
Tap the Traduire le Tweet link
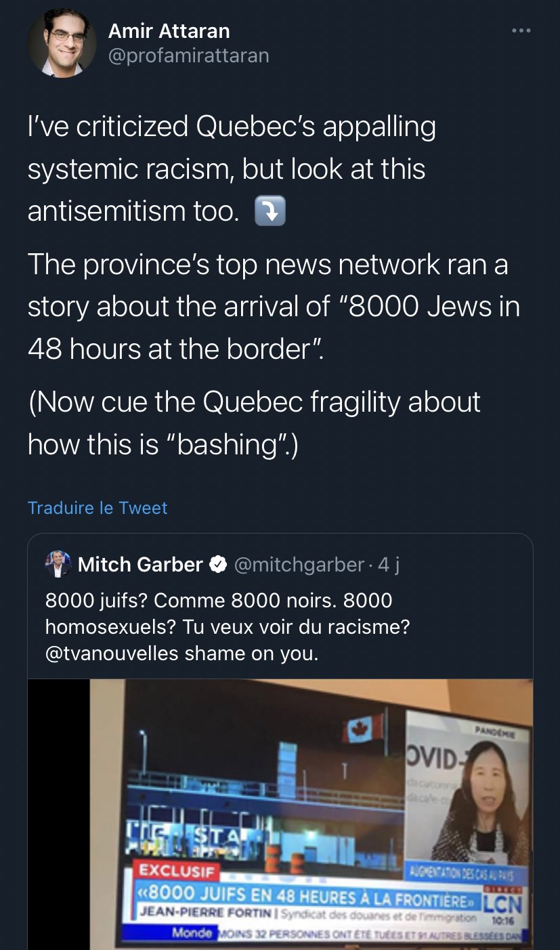(x=98, y=508)
